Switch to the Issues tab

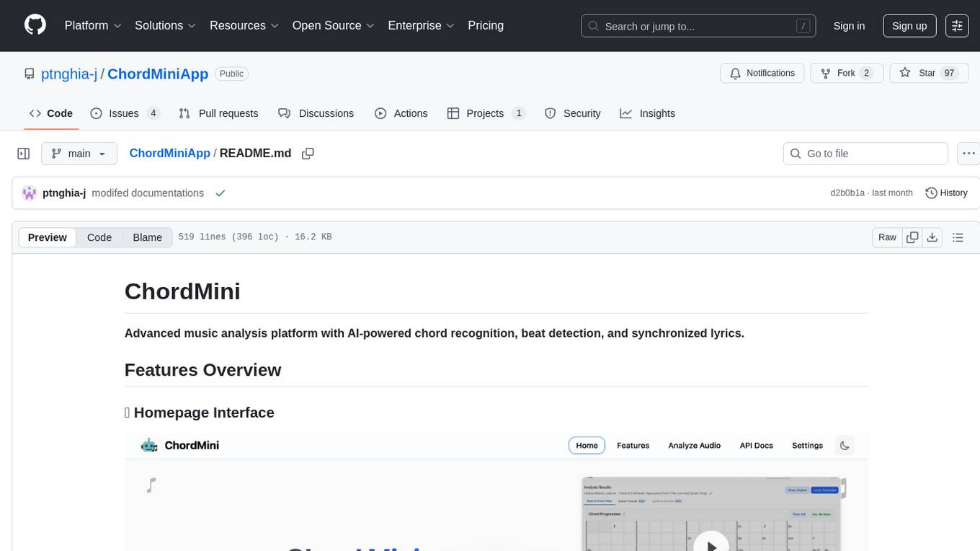coord(125,113)
